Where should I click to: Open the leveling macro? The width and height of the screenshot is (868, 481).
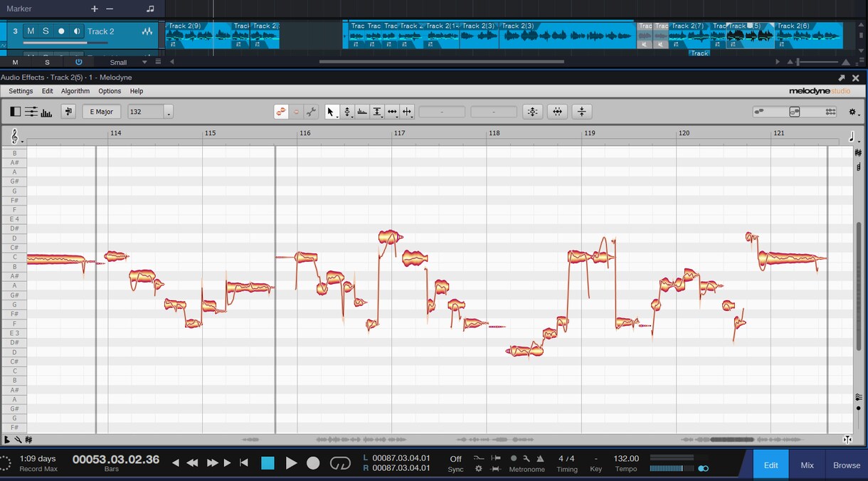coord(582,112)
